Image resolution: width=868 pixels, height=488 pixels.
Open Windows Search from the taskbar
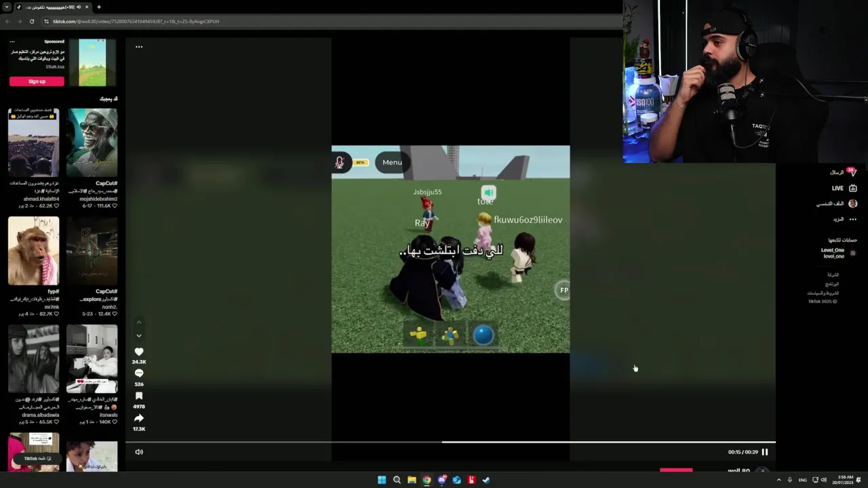click(x=397, y=480)
